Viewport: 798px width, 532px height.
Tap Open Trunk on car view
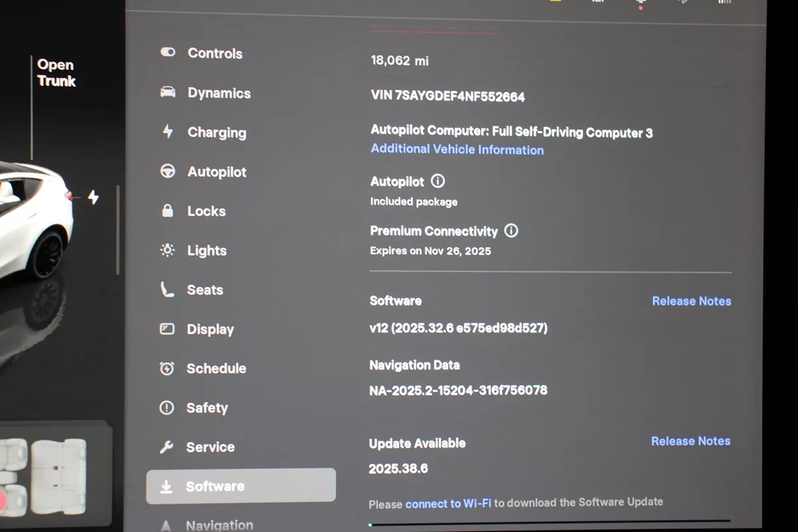56,73
